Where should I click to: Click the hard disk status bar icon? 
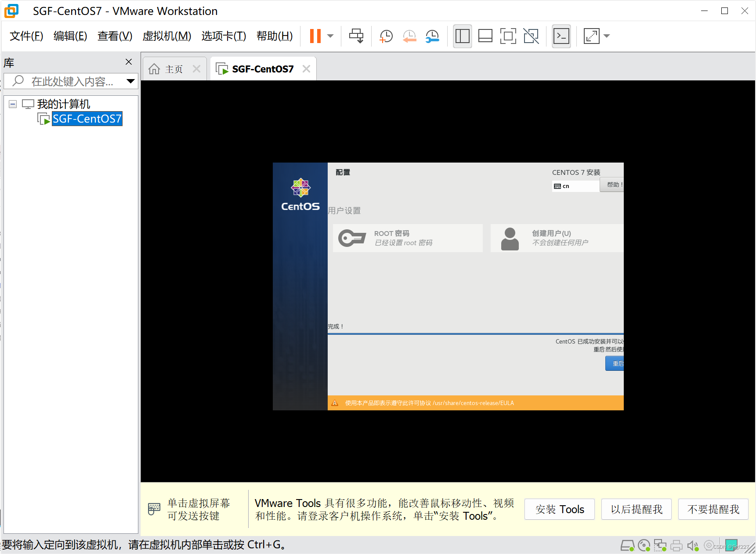point(627,546)
